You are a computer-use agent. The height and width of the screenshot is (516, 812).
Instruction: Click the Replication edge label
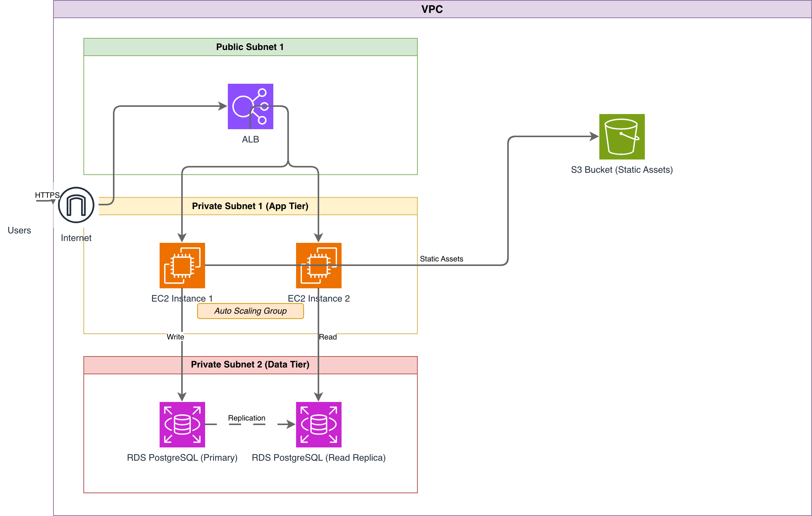pos(247,418)
